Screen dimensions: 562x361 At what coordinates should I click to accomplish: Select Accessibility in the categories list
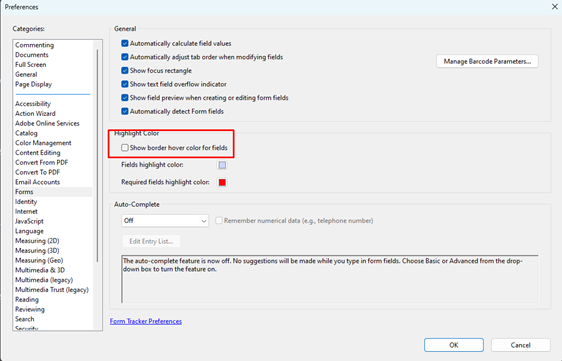pos(33,104)
